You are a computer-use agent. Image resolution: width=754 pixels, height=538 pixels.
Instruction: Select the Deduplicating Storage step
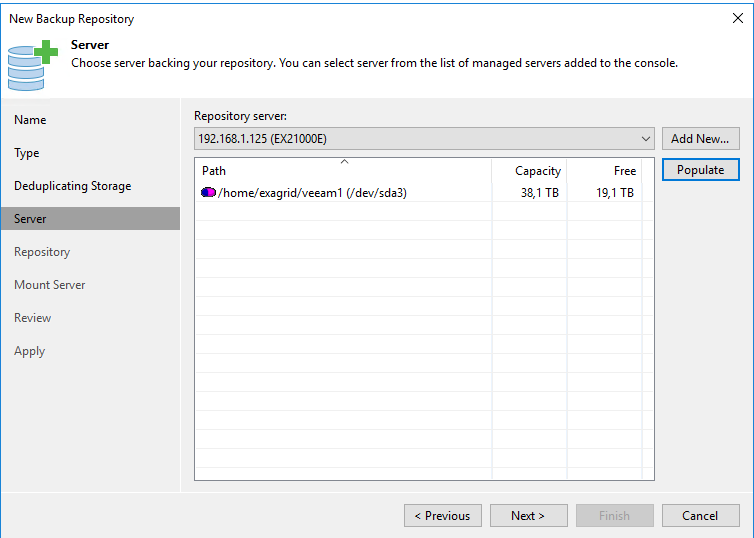73,186
